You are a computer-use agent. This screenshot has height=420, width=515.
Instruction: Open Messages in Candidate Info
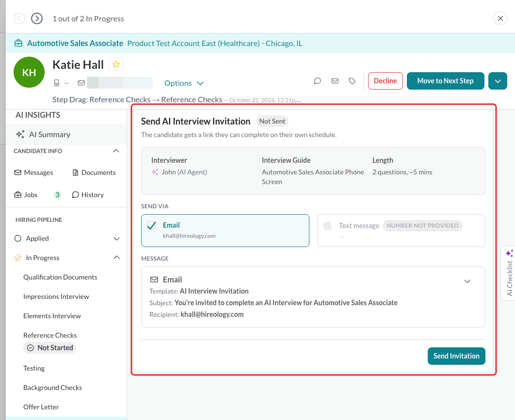point(34,172)
